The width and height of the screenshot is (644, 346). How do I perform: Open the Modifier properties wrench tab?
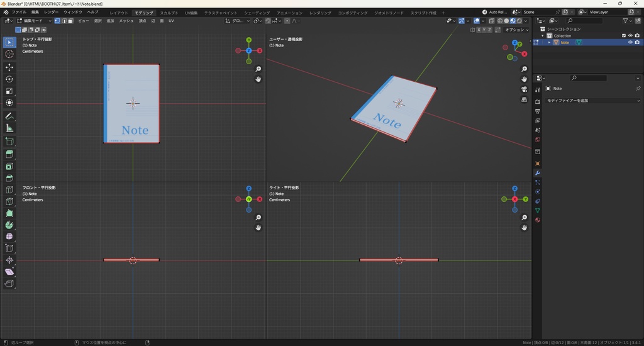538,173
